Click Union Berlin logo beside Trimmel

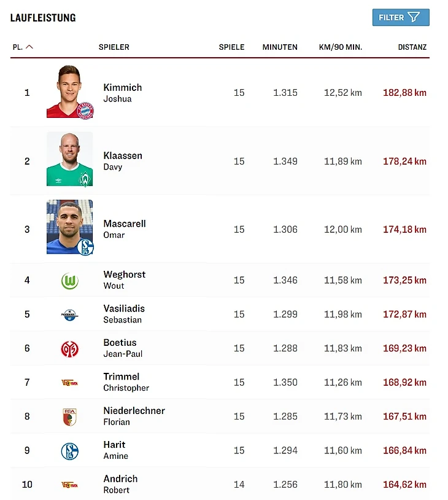(69, 383)
